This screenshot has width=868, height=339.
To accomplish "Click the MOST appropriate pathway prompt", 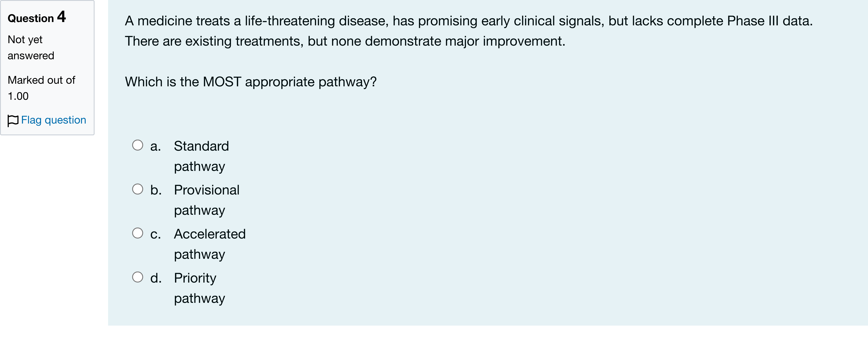I will coord(251,82).
